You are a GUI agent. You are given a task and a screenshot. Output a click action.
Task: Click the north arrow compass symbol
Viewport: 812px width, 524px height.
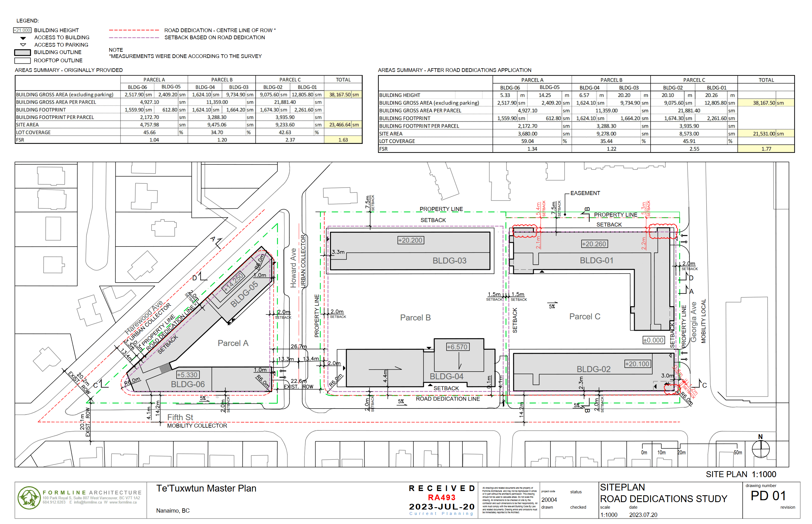[760, 449]
